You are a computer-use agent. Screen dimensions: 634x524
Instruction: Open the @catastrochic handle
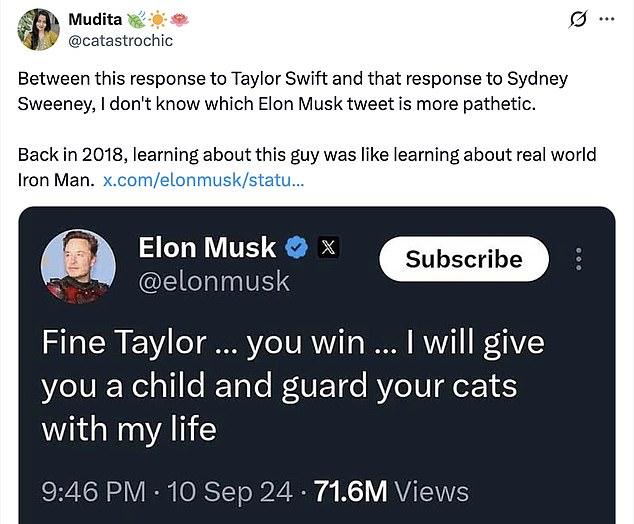click(x=120, y=40)
